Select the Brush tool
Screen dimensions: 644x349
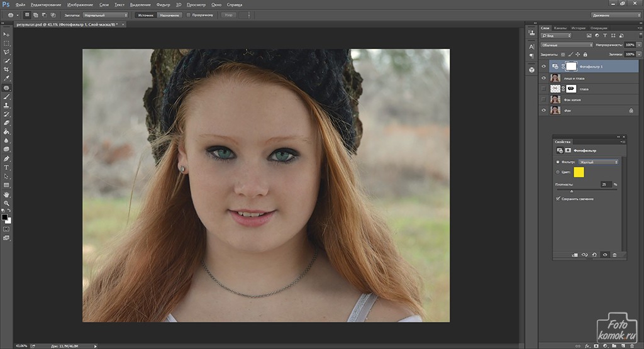click(x=6, y=97)
